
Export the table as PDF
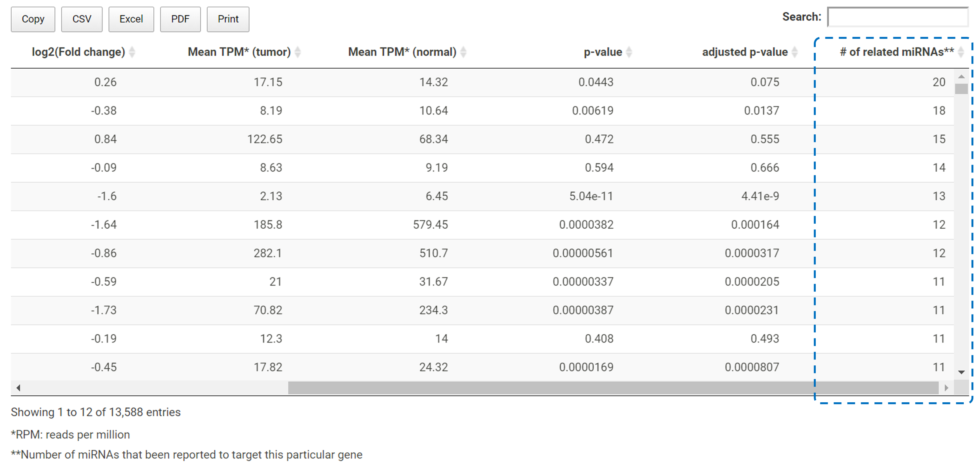click(181, 19)
